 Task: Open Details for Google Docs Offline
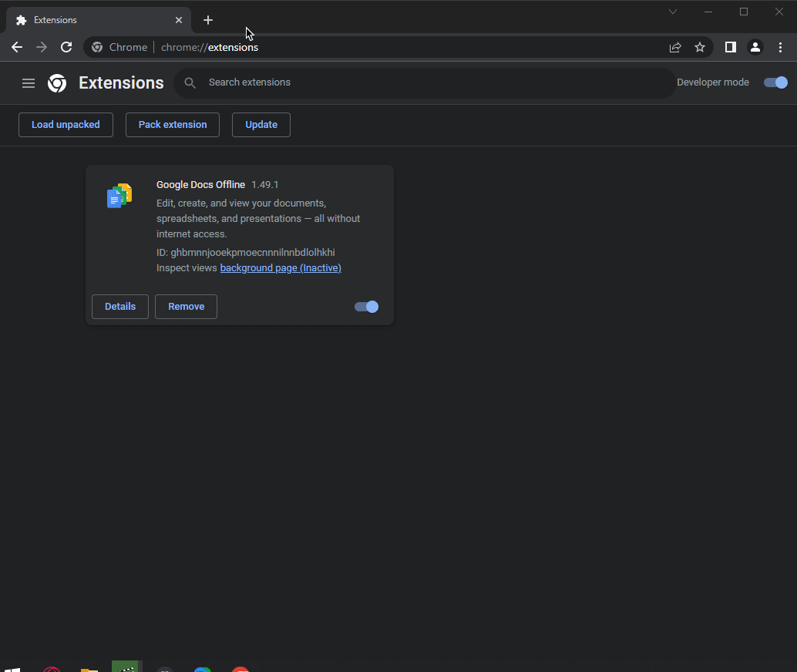tap(120, 307)
